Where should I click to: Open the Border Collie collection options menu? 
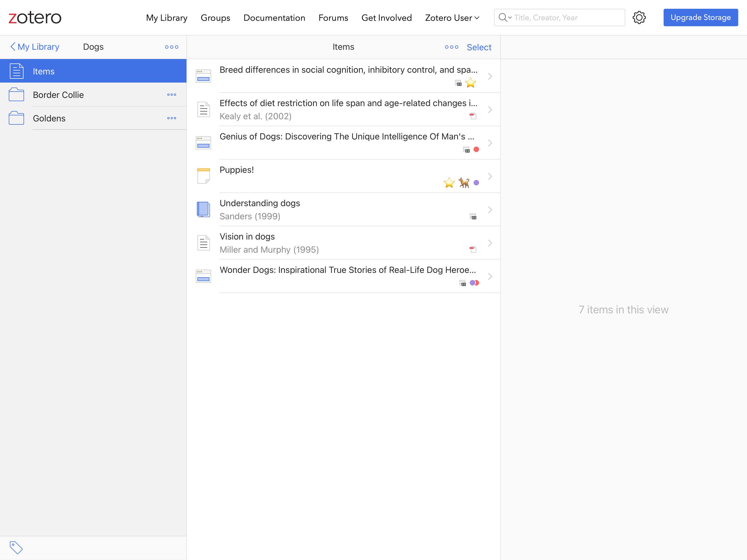tap(171, 95)
